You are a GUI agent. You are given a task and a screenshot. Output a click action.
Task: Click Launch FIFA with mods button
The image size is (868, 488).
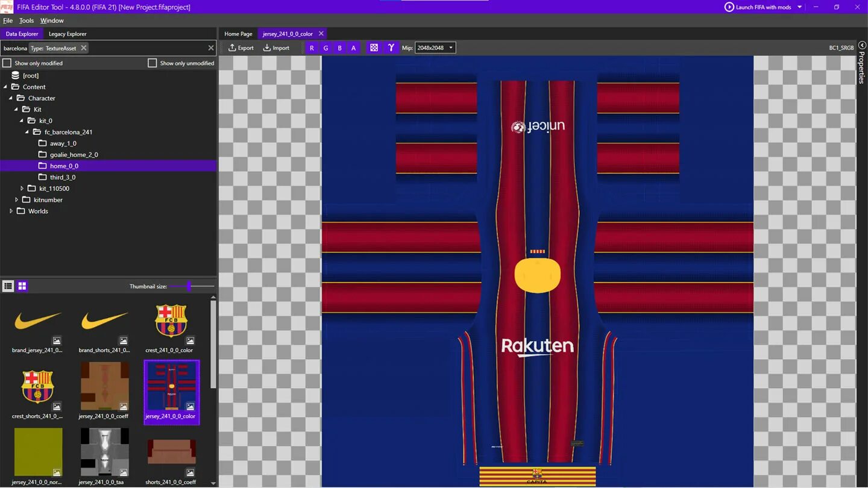tap(758, 7)
